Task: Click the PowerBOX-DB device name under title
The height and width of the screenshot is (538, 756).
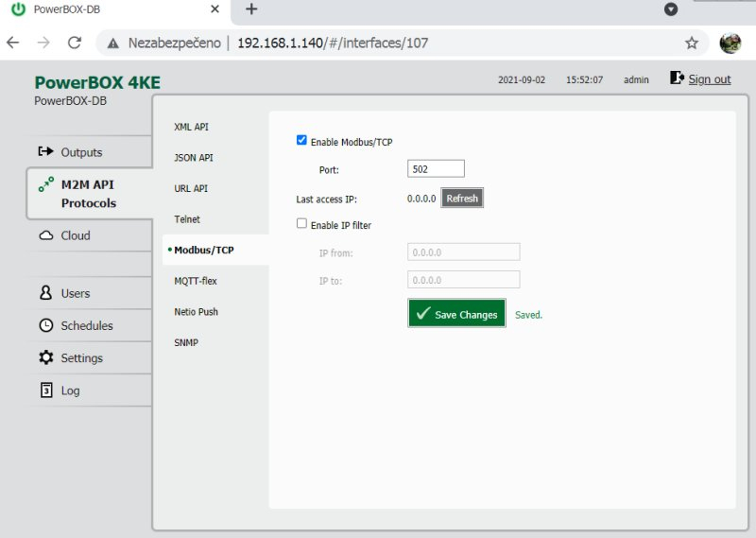Action: tap(70, 101)
